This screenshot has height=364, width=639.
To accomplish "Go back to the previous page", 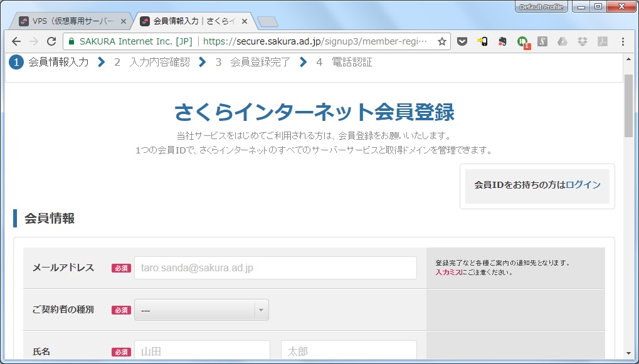I will (16, 41).
